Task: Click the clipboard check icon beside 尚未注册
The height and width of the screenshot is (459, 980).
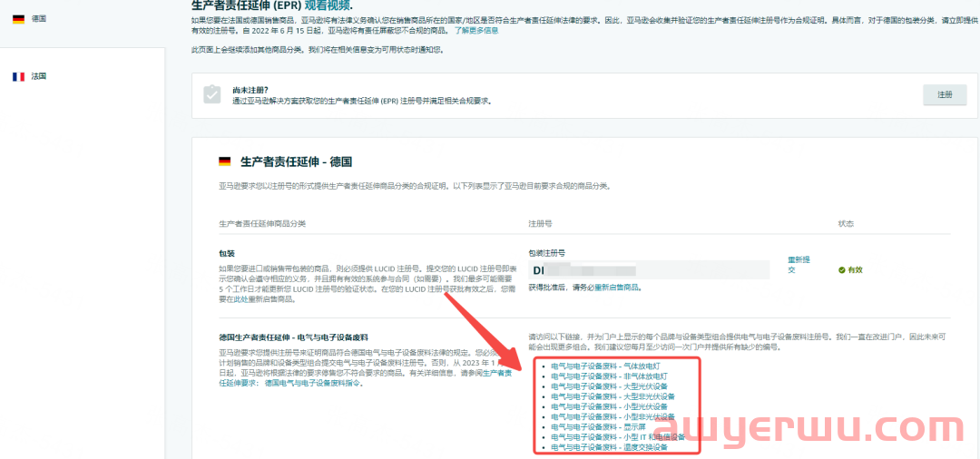Action: [x=211, y=94]
